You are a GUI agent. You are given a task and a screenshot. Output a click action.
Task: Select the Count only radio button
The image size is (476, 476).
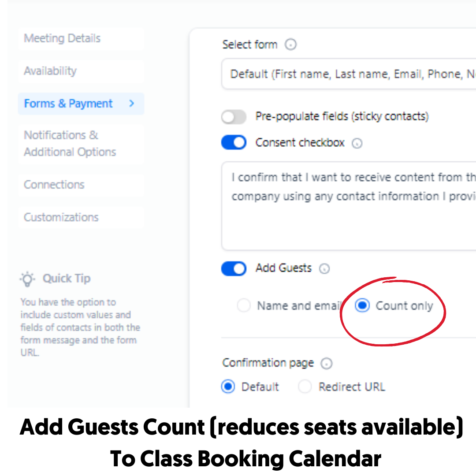point(362,305)
